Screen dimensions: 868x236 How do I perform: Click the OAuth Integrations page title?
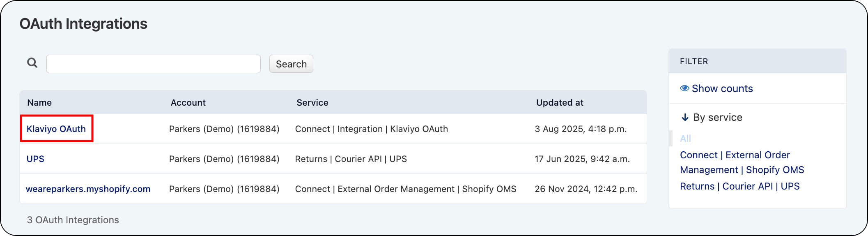tap(83, 24)
